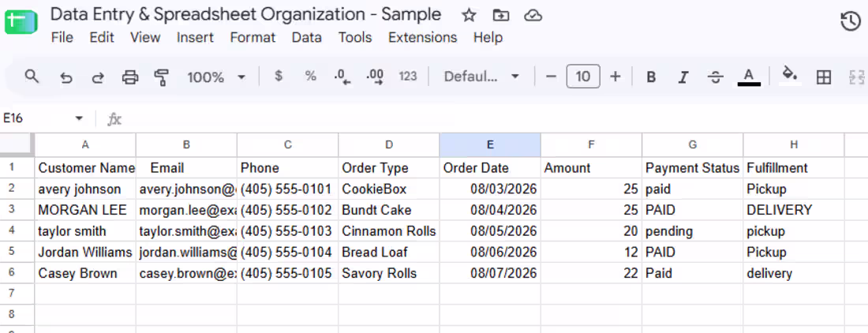Click the E16 name box
This screenshot has width=868, height=333.
point(36,118)
